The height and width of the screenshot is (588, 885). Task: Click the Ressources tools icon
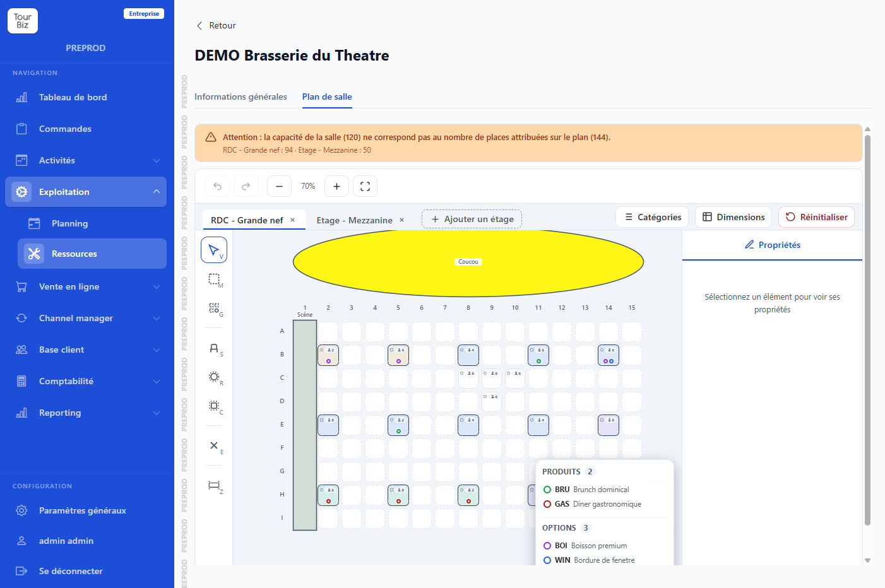[x=34, y=254]
